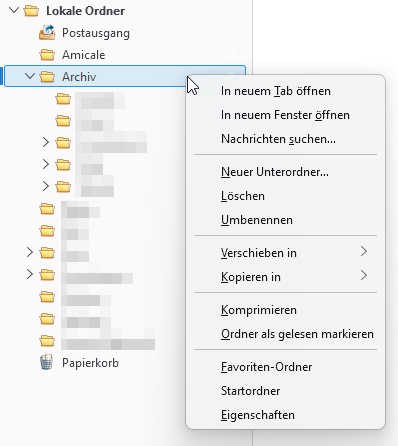The height and width of the screenshot is (446, 398).
Task: Select the Papierkorb folder label
Action: pyautogui.click(x=90, y=363)
